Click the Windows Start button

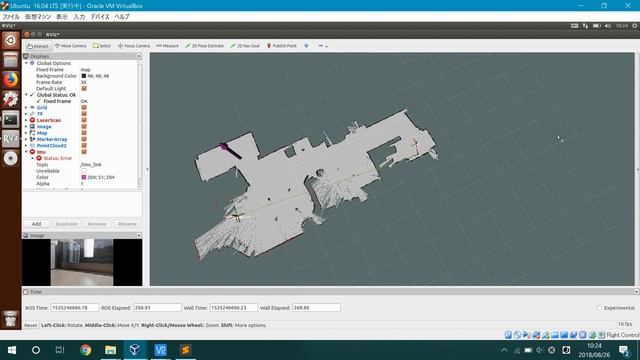pyautogui.click(x=12, y=350)
